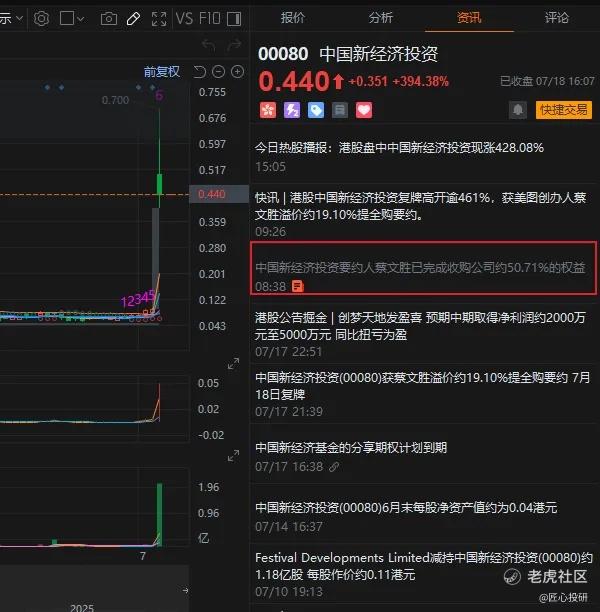Switch to the 分析 tab

(381, 18)
